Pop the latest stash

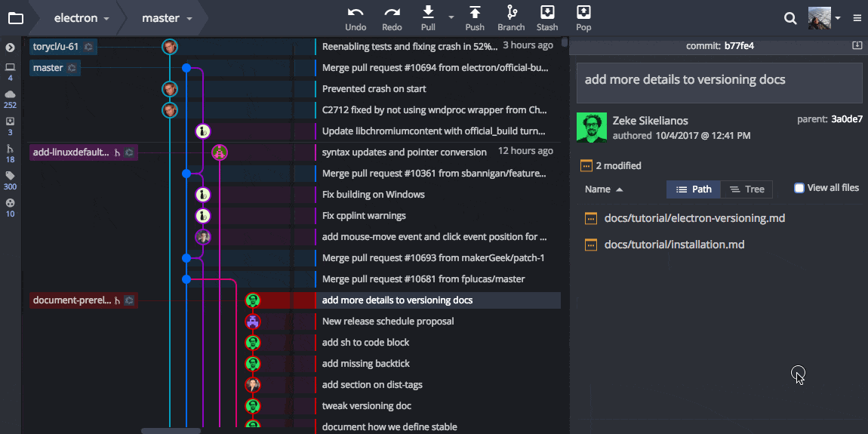583,18
